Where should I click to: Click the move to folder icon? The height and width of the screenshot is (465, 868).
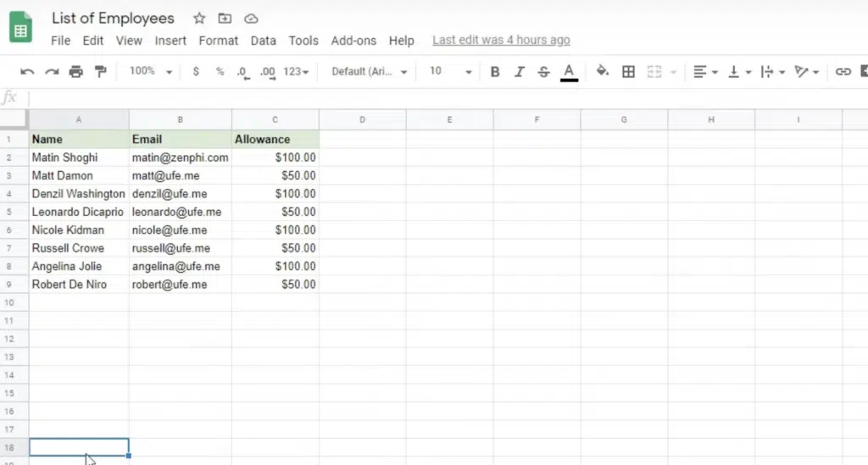click(x=225, y=19)
